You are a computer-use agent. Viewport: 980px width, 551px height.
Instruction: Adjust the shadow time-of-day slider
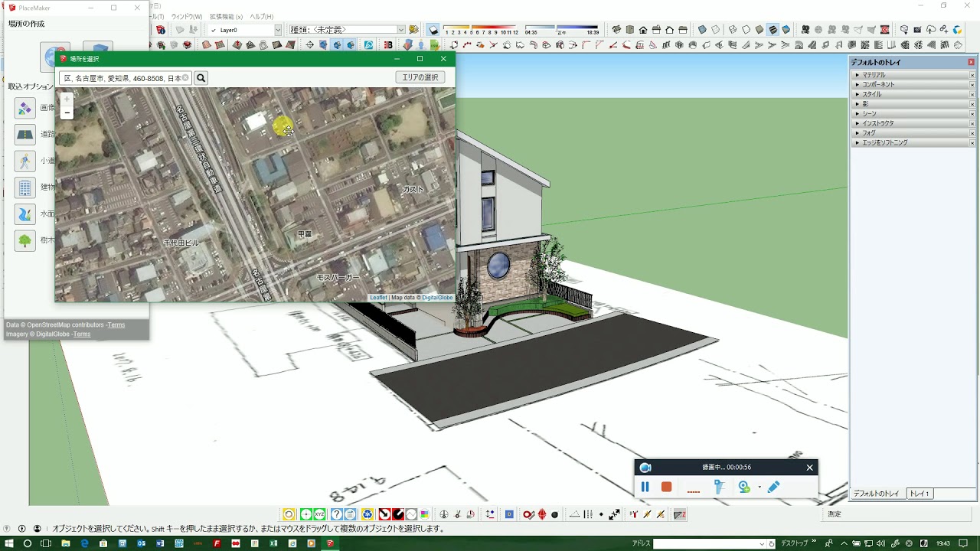pos(561,28)
